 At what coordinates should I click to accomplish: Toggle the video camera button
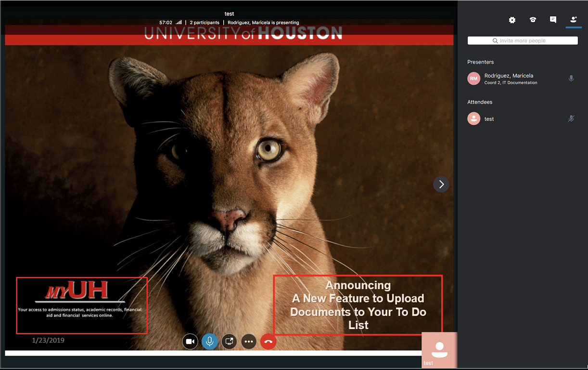[x=190, y=342]
